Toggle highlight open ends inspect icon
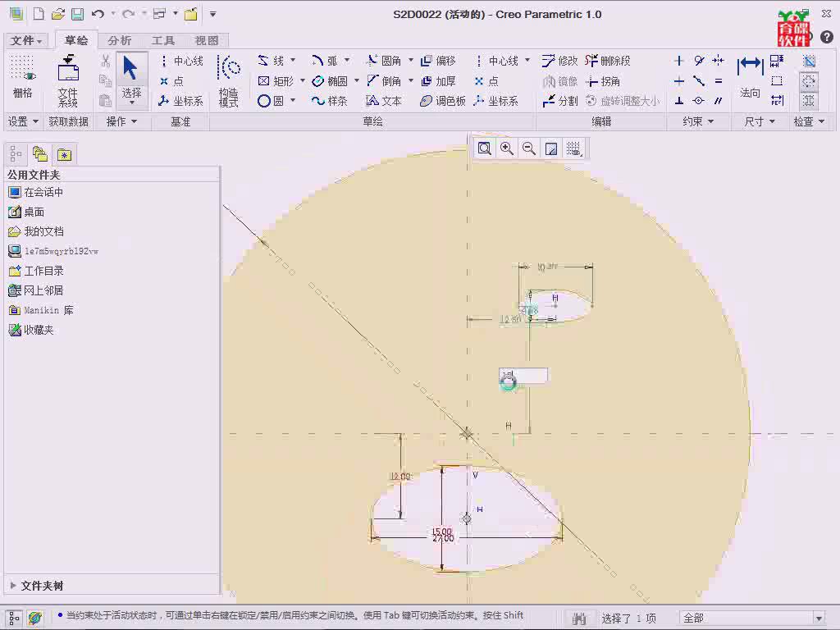This screenshot has width=840, height=630. pyautogui.click(x=809, y=81)
